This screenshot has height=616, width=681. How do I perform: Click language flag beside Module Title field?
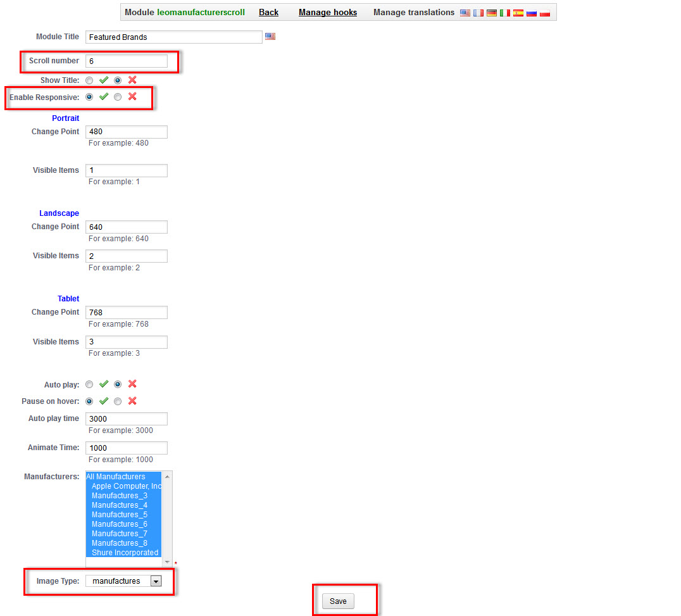click(x=270, y=37)
